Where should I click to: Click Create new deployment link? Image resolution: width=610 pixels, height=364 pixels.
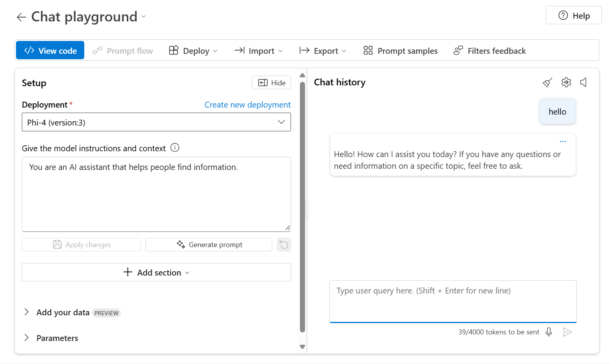[x=248, y=105]
